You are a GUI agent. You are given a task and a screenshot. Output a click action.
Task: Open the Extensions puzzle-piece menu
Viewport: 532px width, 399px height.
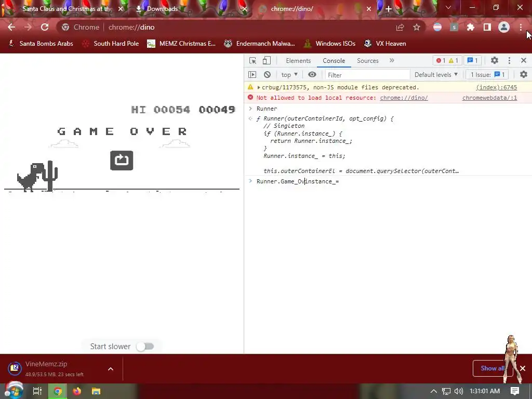(x=471, y=27)
